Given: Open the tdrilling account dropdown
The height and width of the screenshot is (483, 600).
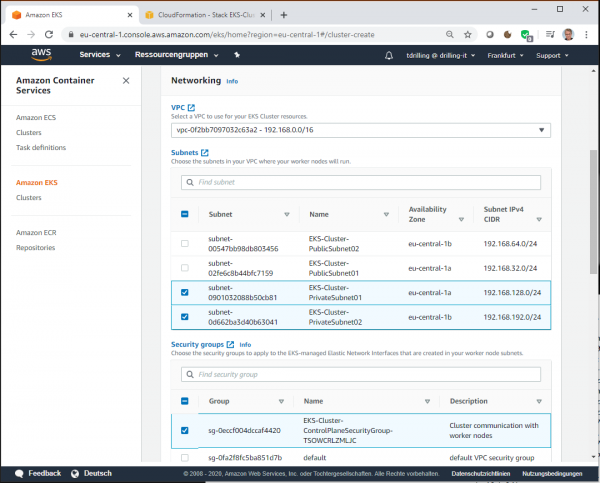Looking at the screenshot, I should pos(440,55).
